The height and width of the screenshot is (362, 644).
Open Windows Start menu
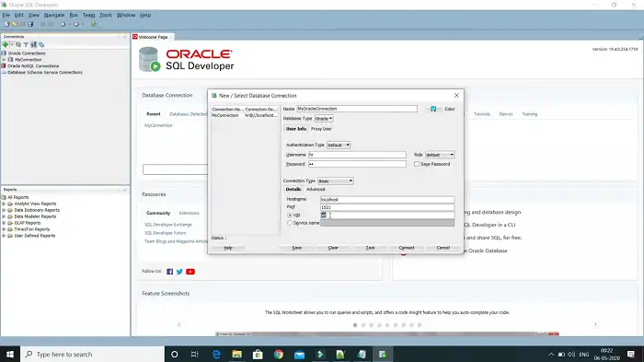(10, 355)
